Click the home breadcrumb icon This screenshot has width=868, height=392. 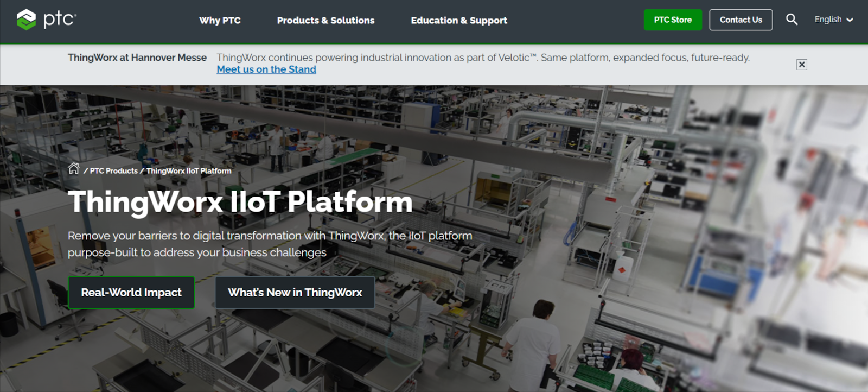click(x=74, y=169)
